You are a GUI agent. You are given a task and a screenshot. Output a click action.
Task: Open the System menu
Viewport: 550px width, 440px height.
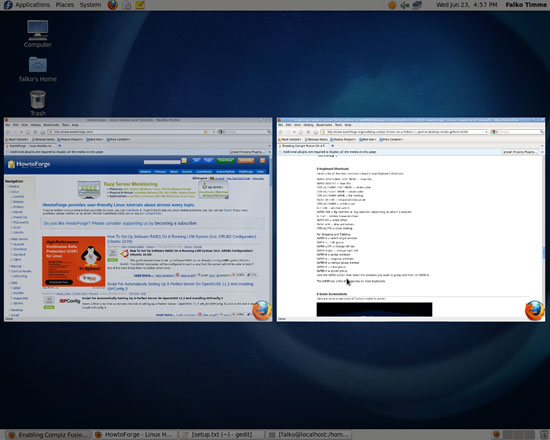pyautogui.click(x=90, y=5)
